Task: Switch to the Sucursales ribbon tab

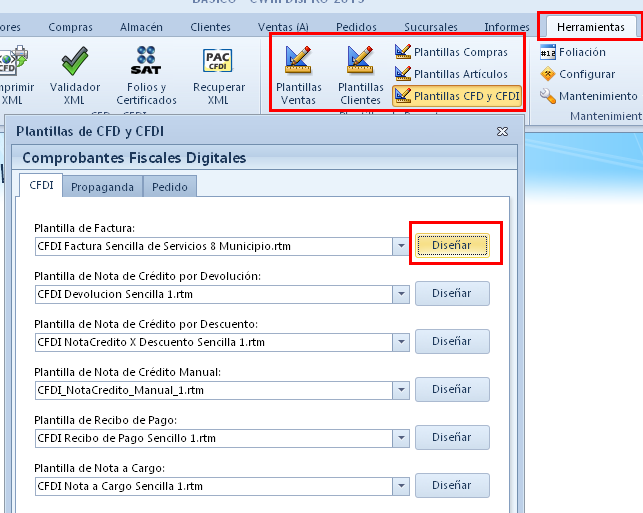Action: click(x=431, y=27)
